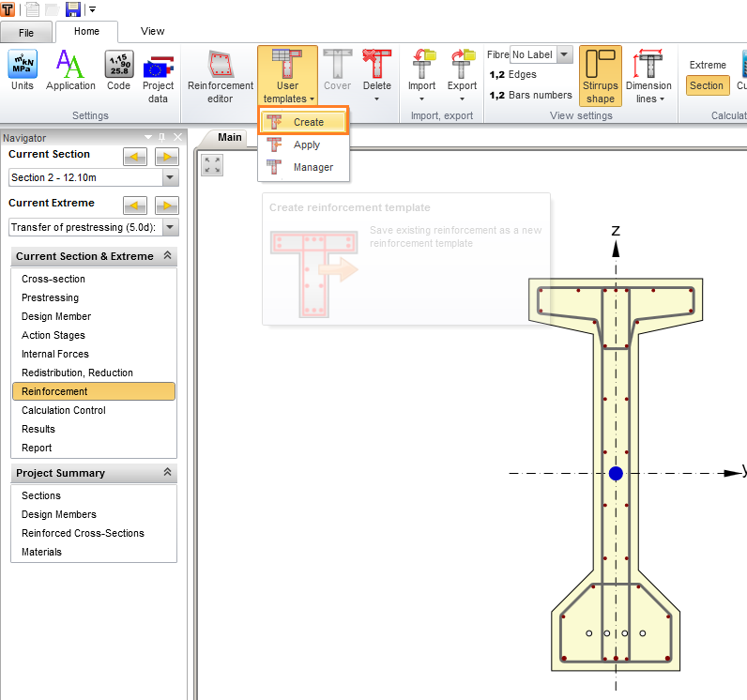Collapse the Project Summary panel

pyautogui.click(x=168, y=473)
